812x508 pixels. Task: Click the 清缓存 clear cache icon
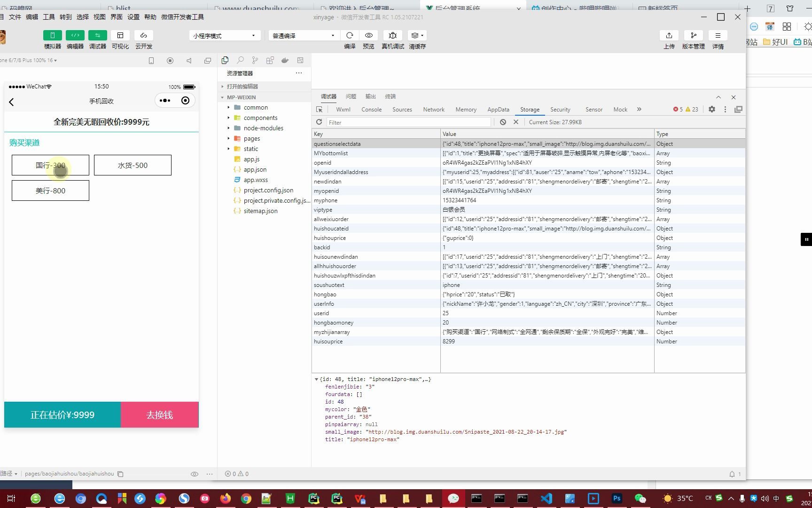pos(417,35)
